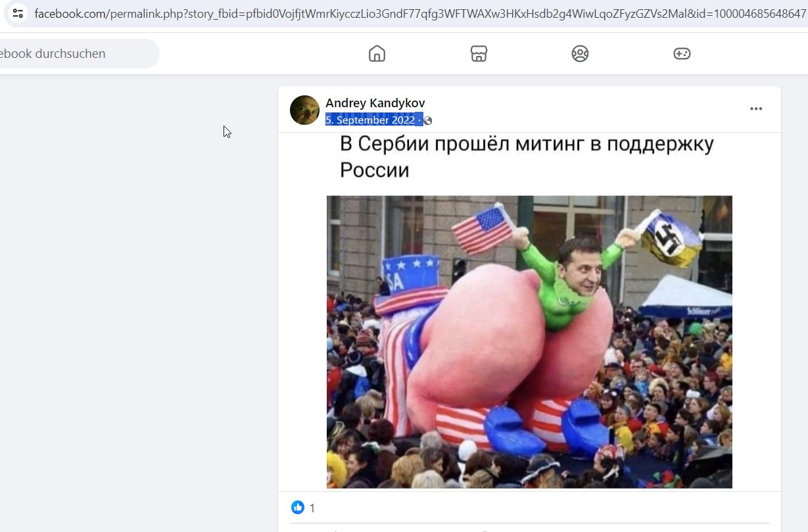Open Gaming via the controller icon
The height and width of the screenshot is (532, 808).
pyautogui.click(x=682, y=53)
